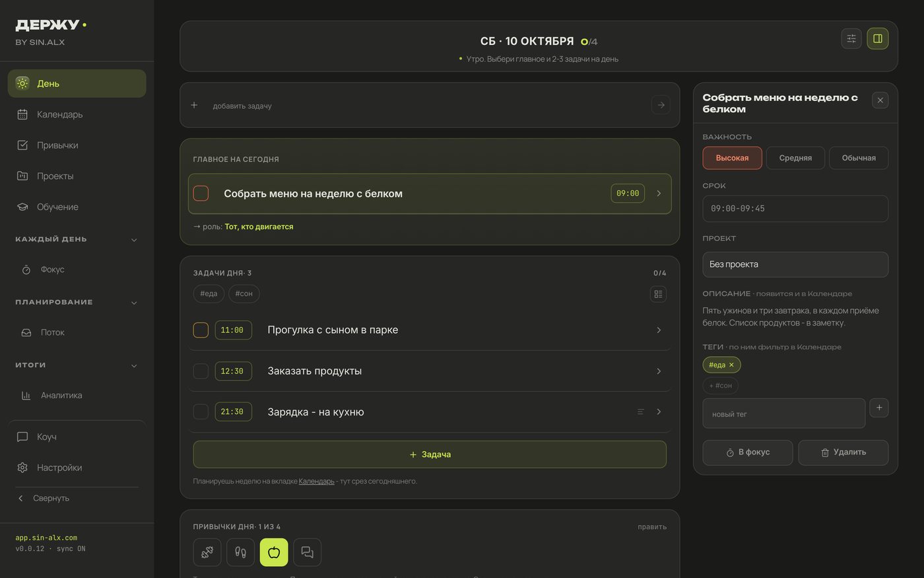Open project dropdown Без проекта
Image resolution: width=924 pixels, height=578 pixels.
click(795, 264)
